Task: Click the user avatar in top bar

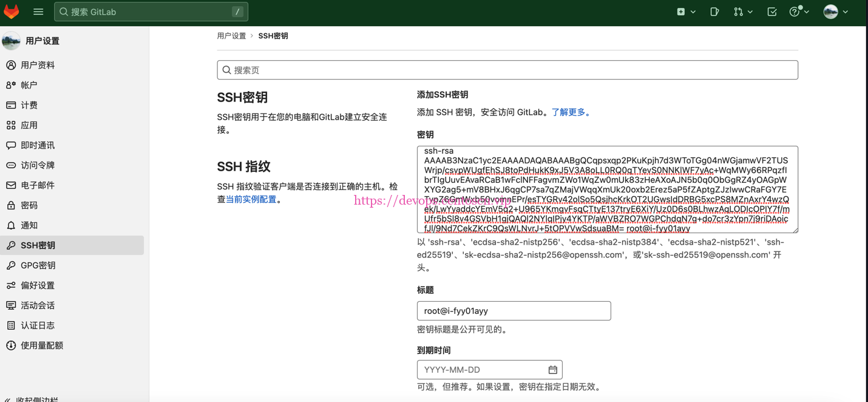Action: pyautogui.click(x=830, y=11)
